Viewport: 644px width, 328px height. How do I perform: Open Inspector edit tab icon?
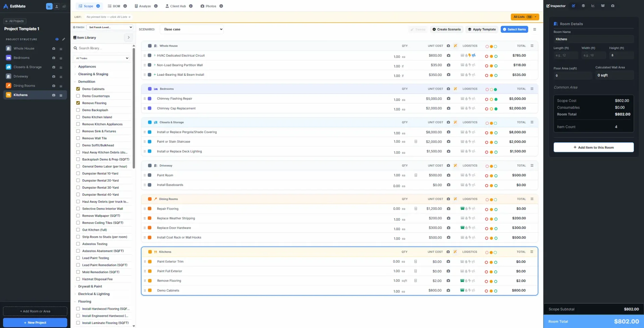[x=574, y=6]
